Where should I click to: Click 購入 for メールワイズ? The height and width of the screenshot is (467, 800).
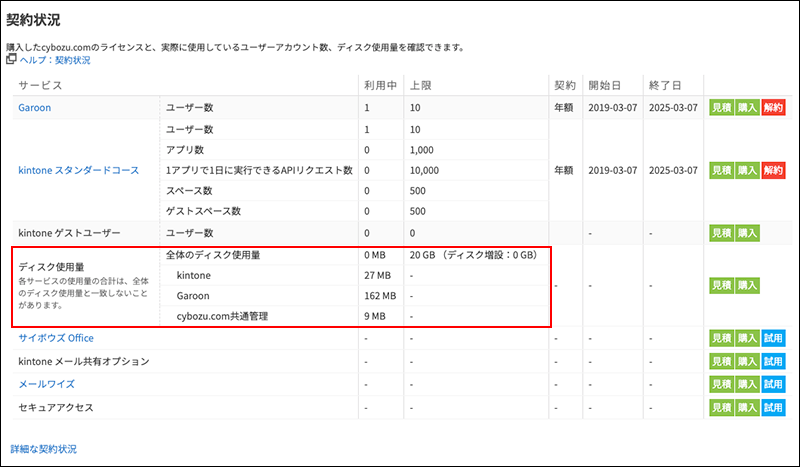pos(747,384)
